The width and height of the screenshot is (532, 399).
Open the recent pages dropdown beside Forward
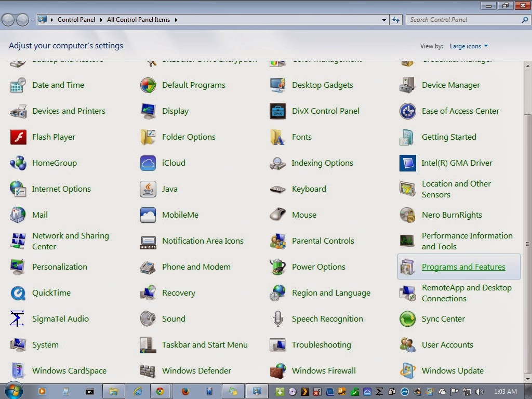33,20
